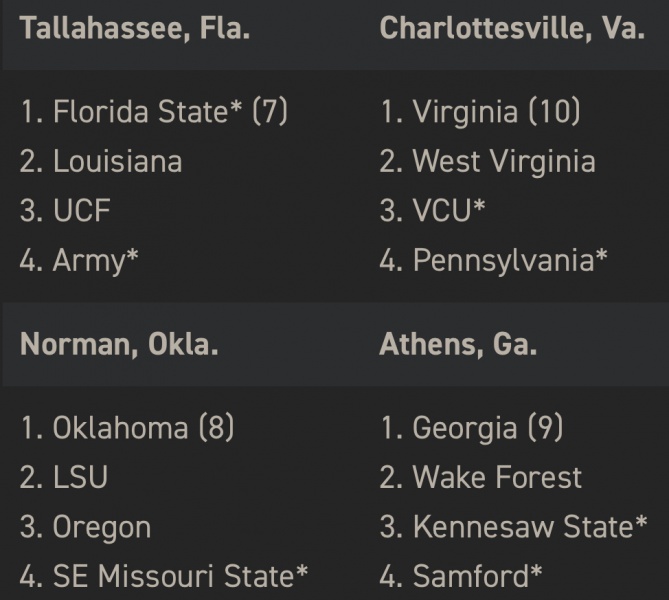Click the West Virginia entry
The image size is (669, 600).
[x=487, y=161]
